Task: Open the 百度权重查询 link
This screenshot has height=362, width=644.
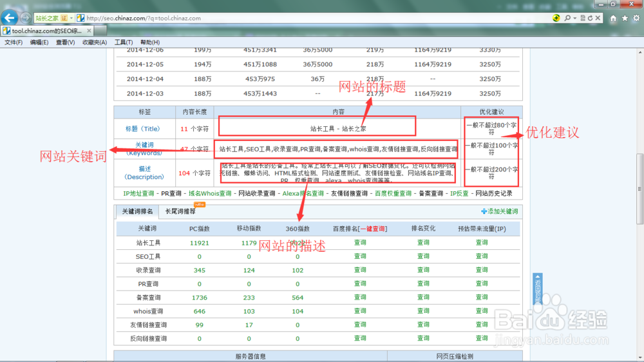Action: tap(393, 193)
